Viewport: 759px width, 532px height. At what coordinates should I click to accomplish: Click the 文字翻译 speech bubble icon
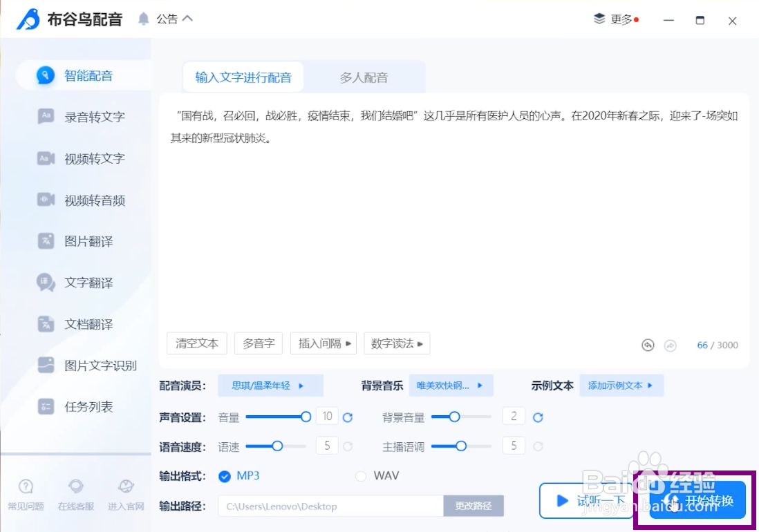46,283
